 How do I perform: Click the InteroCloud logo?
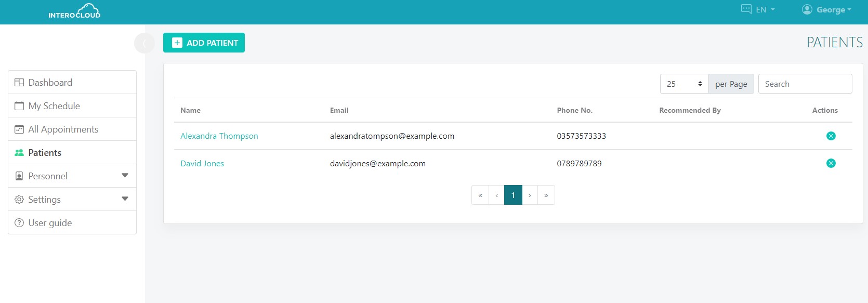point(74,11)
